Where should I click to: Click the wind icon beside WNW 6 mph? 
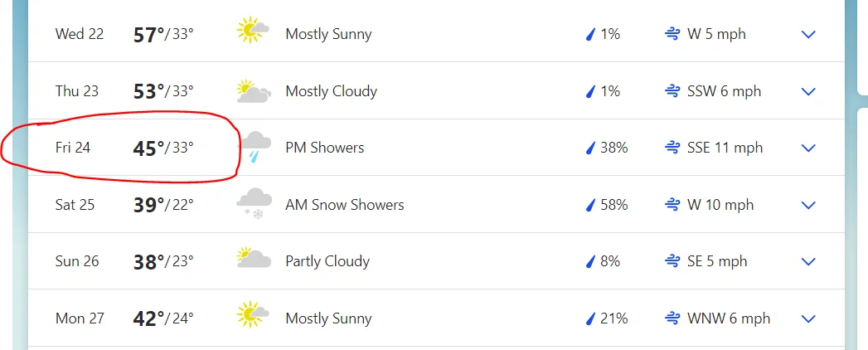click(672, 318)
